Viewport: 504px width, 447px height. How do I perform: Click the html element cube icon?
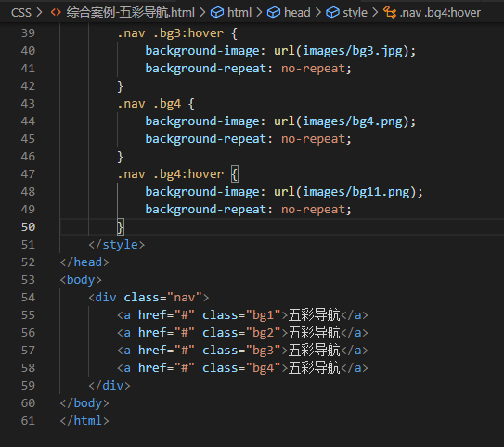217,13
